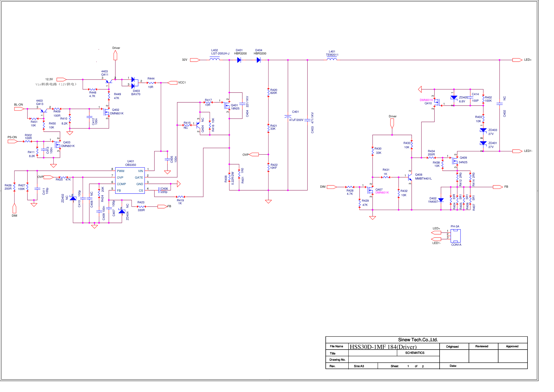Image resolution: width=554 pixels, height=392 pixels.
Task: Click the 'Data:' label in title block
Action: coord(453,366)
